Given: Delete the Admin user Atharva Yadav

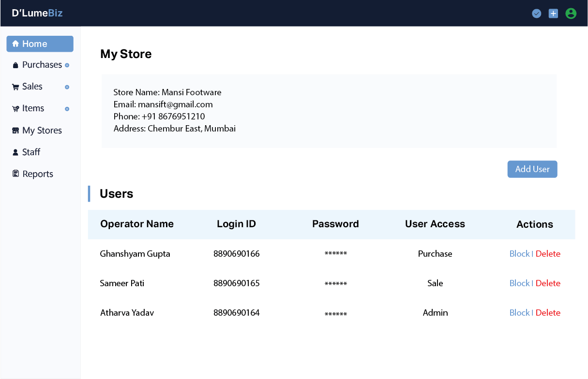Looking at the screenshot, I should click(x=548, y=312).
